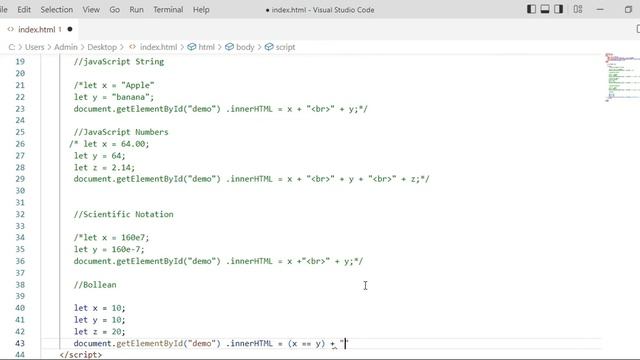Select the index.html editor tab
This screenshot has height=360, width=640.
[40, 29]
